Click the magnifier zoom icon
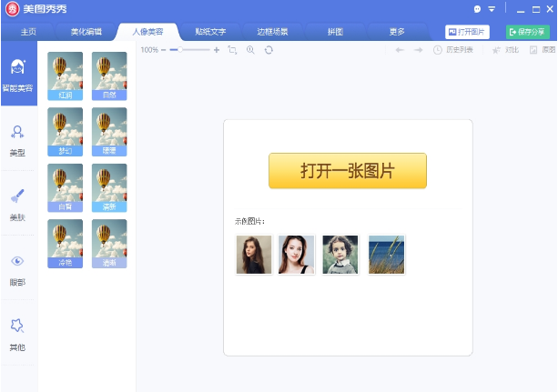Viewport: 558px width, 392px height. click(x=250, y=50)
